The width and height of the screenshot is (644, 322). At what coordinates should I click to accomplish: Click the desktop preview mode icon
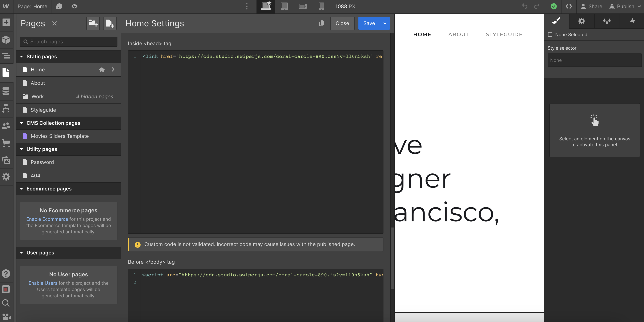(x=266, y=6)
